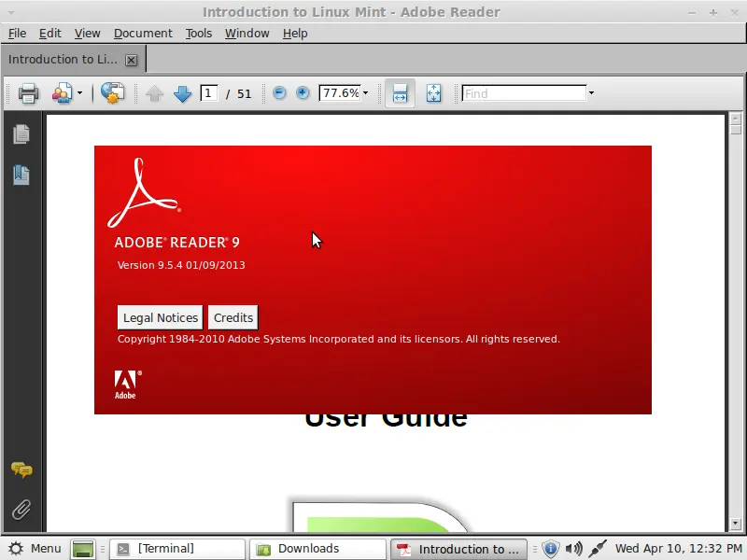Open the Edit menu
Viewport: 747px width, 560px height.
[50, 34]
